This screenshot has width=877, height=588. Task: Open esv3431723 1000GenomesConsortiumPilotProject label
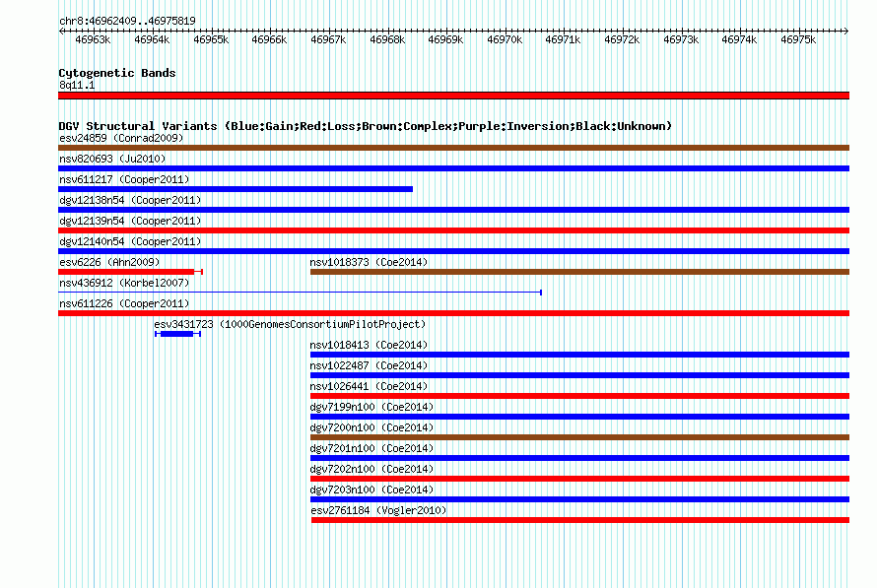[x=290, y=324]
